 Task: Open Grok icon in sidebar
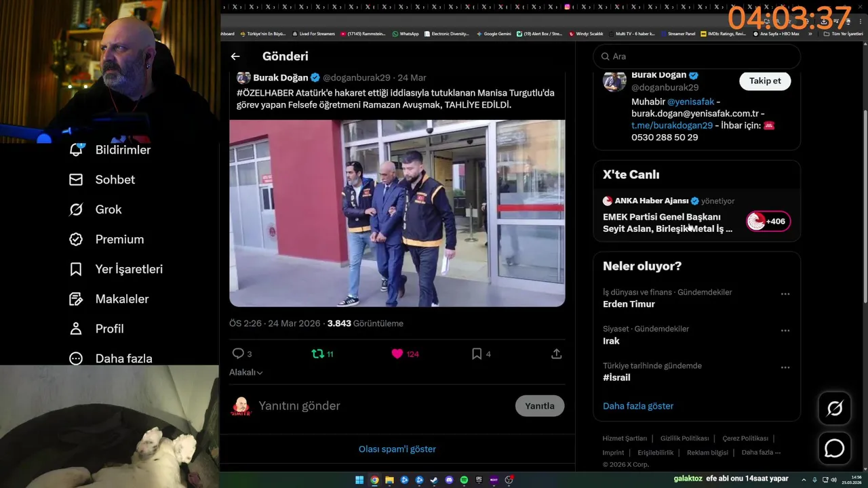76,209
